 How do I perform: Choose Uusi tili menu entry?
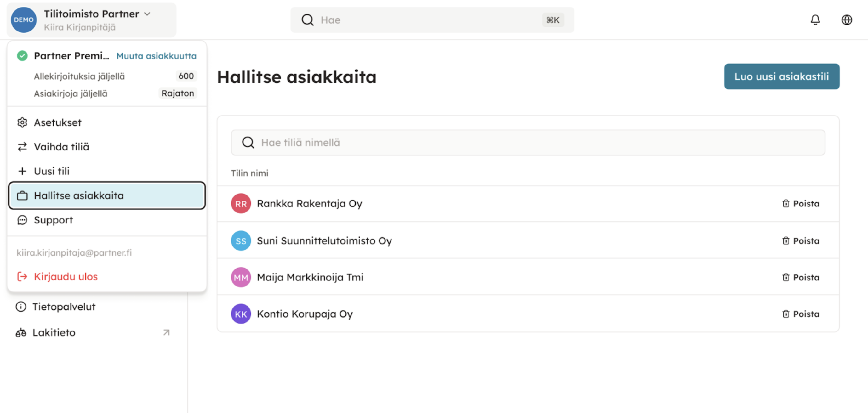pos(52,171)
